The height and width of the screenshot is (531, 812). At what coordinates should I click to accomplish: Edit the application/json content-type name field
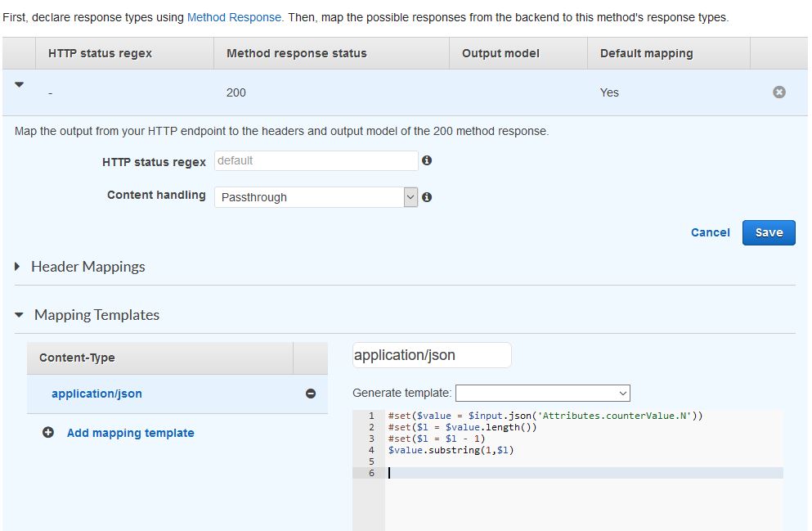pos(429,355)
